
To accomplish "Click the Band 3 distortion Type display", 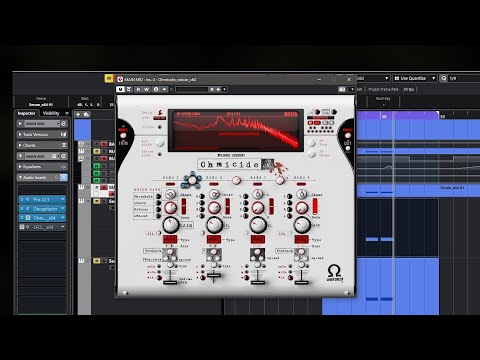I will pos(258,239).
